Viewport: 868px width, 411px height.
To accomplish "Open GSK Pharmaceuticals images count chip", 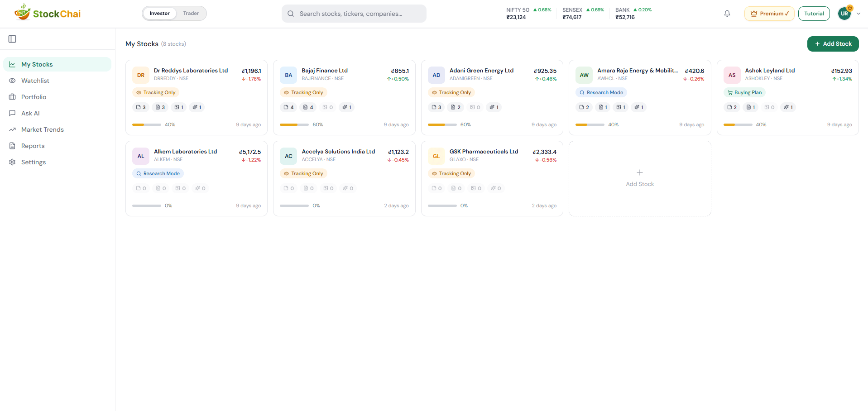I will point(476,188).
